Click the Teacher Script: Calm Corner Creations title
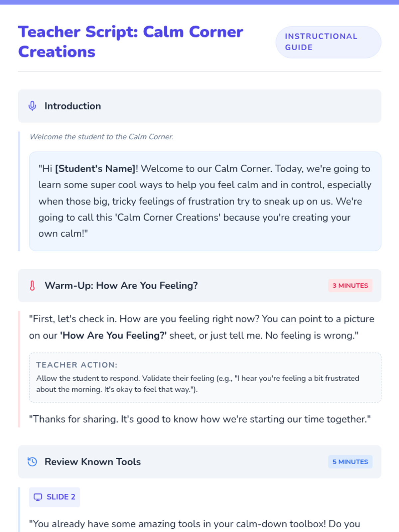Image resolution: width=399 pixels, height=532 pixels. click(131, 42)
